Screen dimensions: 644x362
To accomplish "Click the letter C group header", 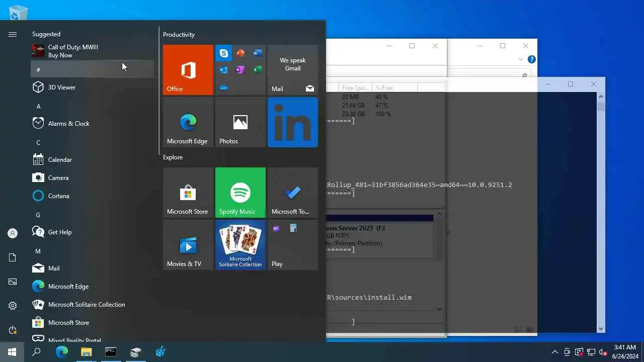I will 93,142.
